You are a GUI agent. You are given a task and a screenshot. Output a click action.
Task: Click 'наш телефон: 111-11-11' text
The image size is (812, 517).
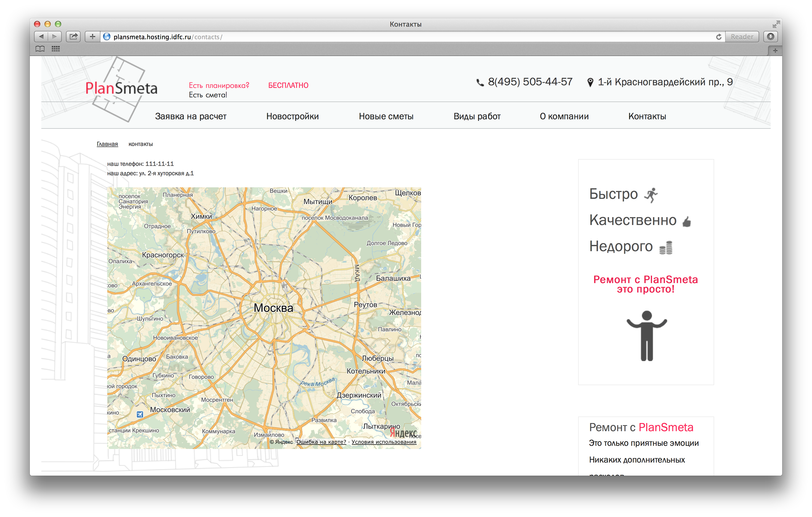pyautogui.click(x=140, y=164)
